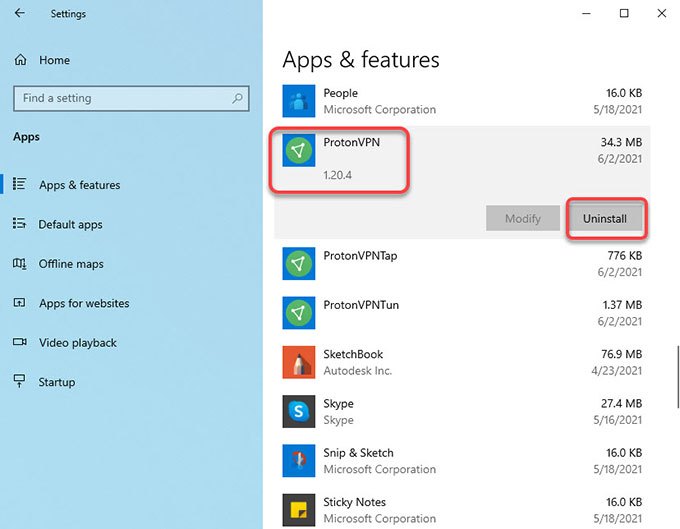Select the Sticky Notes app name
This screenshot has height=529, width=680.
coord(354,502)
